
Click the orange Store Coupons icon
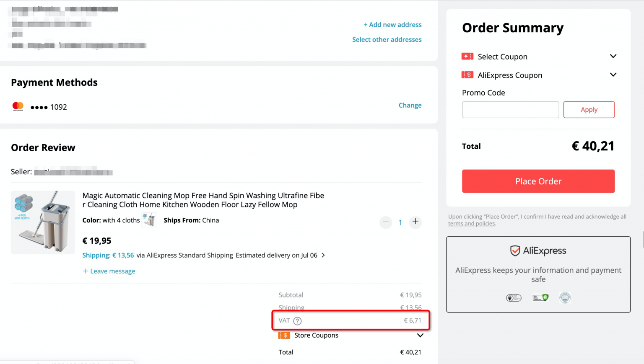tap(284, 335)
